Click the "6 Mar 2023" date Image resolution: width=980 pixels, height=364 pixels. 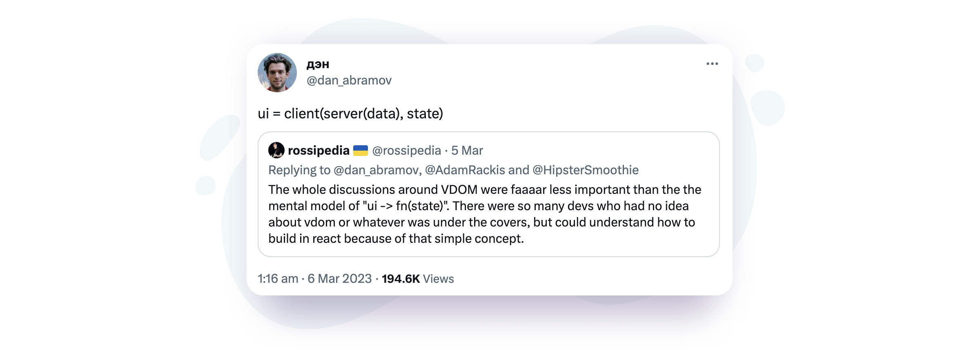pos(340,279)
